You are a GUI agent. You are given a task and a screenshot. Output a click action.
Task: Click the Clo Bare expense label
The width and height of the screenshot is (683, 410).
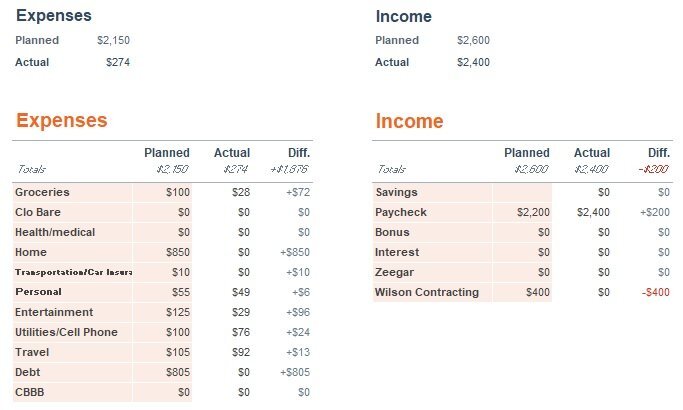39,212
